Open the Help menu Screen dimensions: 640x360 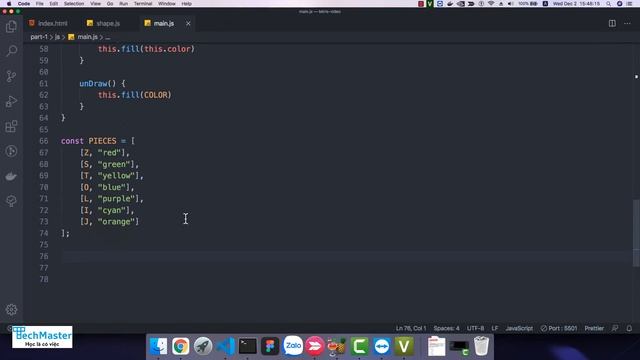click(187, 4)
